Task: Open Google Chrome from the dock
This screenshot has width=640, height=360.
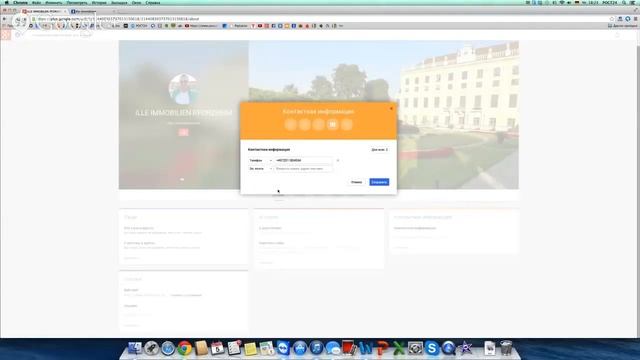Action: (x=184, y=348)
